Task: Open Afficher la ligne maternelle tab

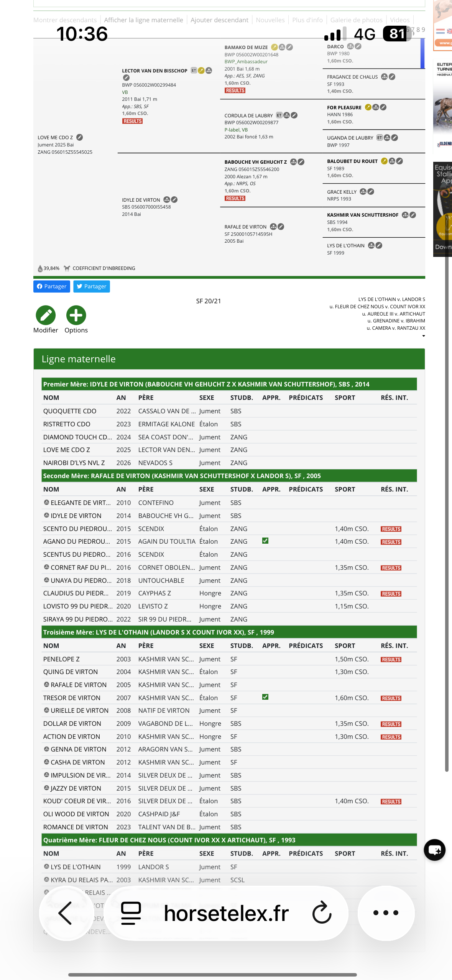Action: 143,20
